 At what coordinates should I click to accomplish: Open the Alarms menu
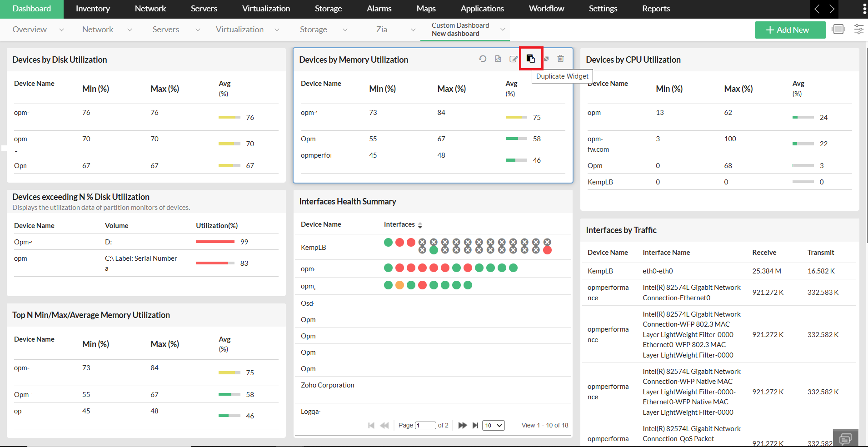379,9
